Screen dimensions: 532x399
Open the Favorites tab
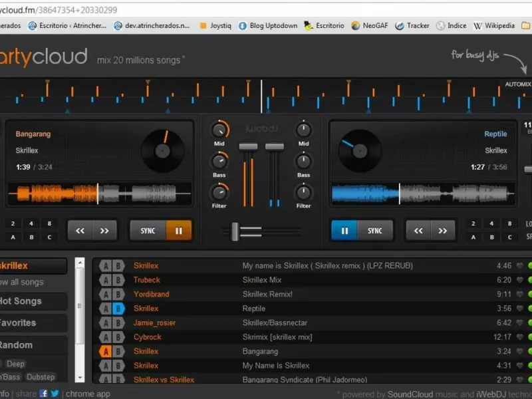click(x=33, y=323)
